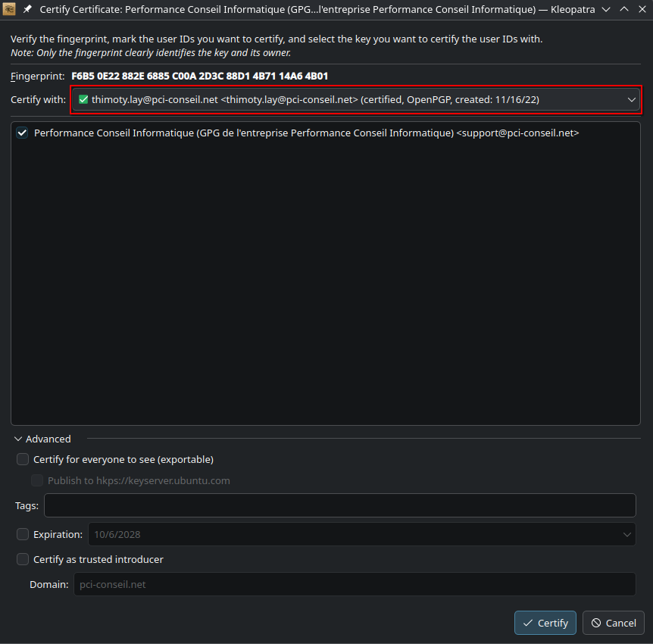This screenshot has height=644, width=653.
Task: Open the Expiration date dropdown
Action: [626, 534]
